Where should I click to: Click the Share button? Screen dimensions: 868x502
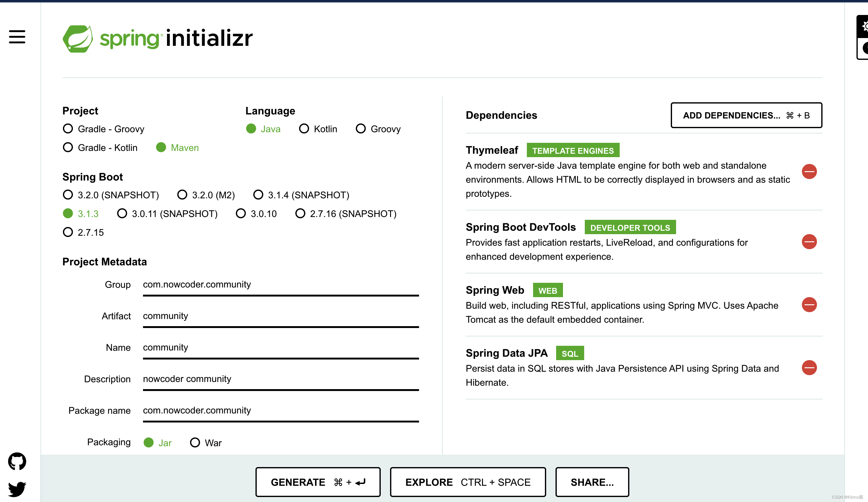click(592, 482)
